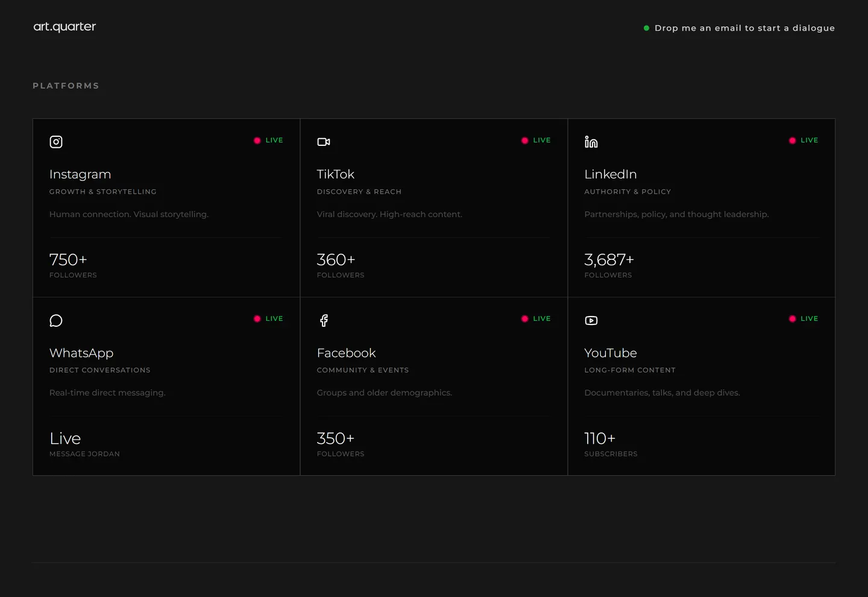Click YouTube's 110+ subscribers count
Image resolution: width=868 pixels, height=597 pixels.
[600, 438]
